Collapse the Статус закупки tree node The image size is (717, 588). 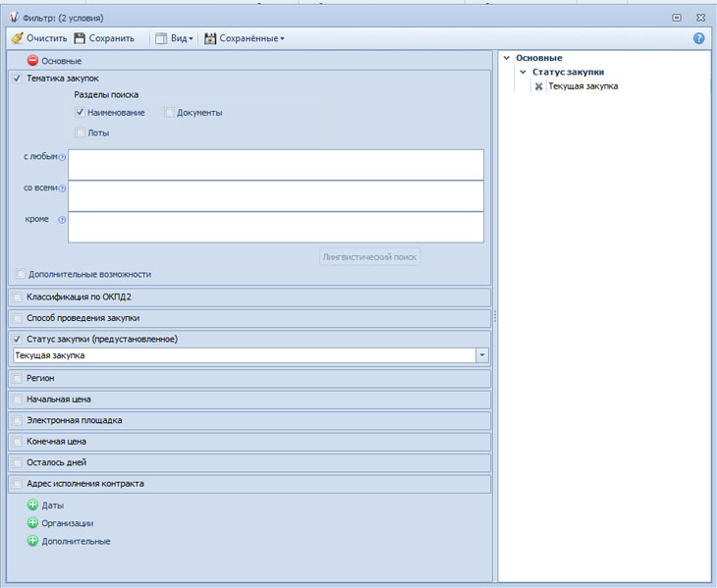pyautogui.click(x=524, y=72)
